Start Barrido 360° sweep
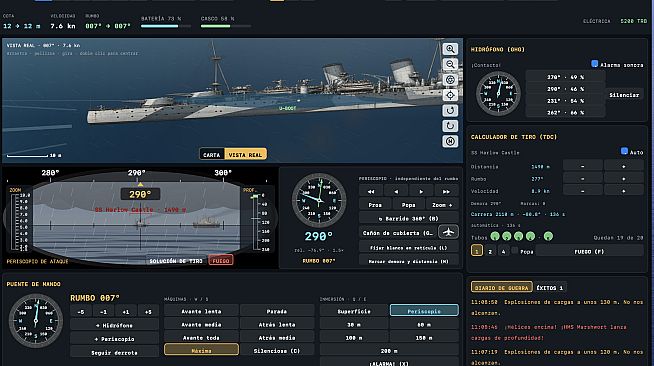Viewport: 654px width, 366px height. [x=409, y=218]
